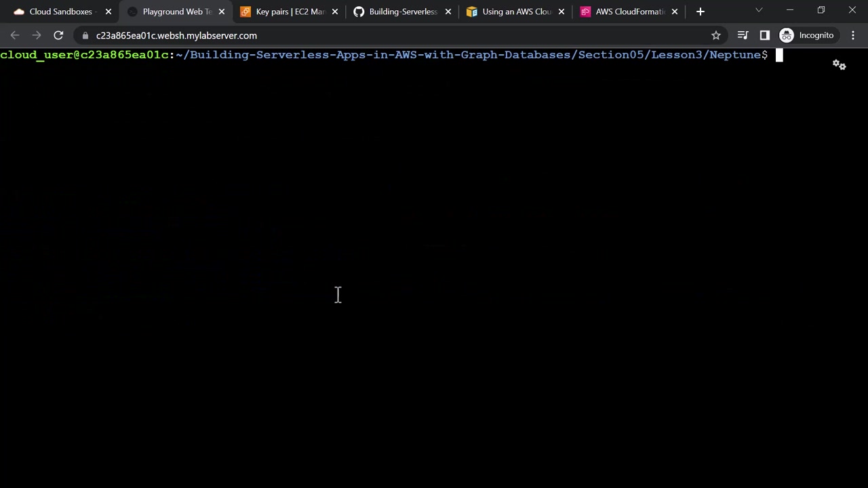Open the tab search dropdown

(x=759, y=10)
